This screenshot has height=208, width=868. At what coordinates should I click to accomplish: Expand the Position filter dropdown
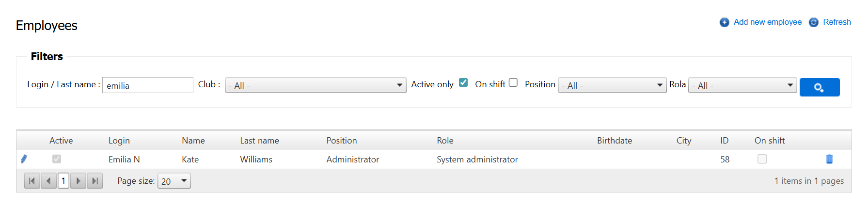(612, 85)
